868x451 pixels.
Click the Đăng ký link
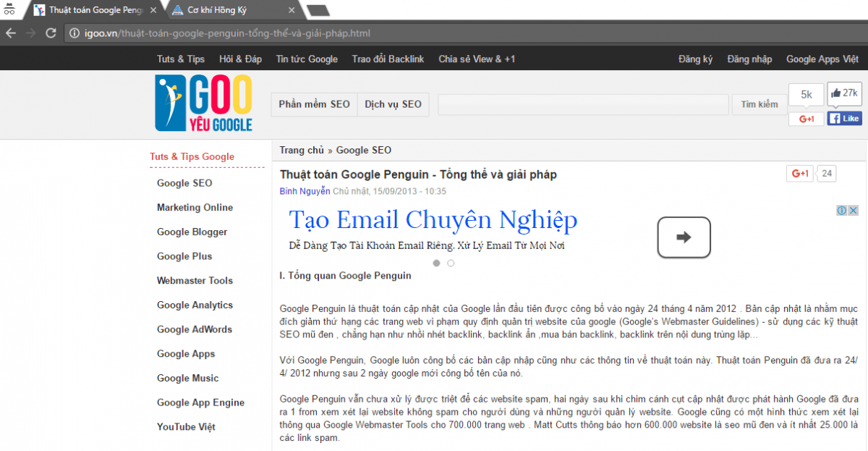click(695, 59)
